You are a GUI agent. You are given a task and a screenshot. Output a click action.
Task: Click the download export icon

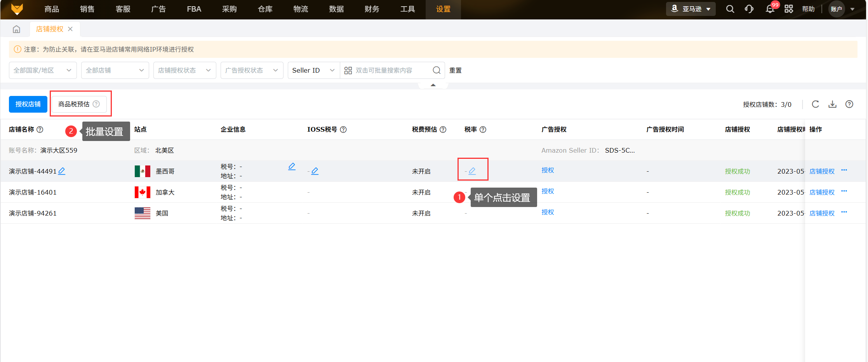point(832,104)
